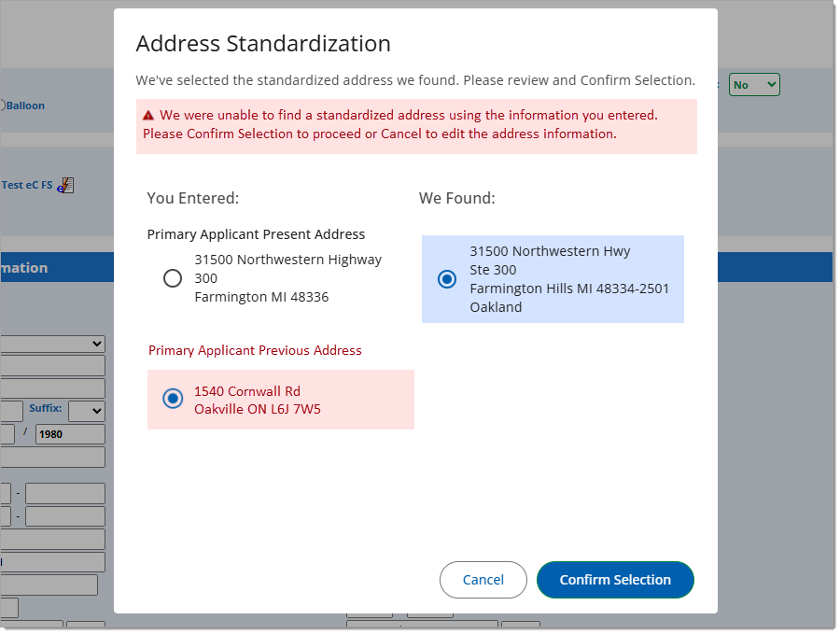Click the red warning triangle icon

[148, 116]
